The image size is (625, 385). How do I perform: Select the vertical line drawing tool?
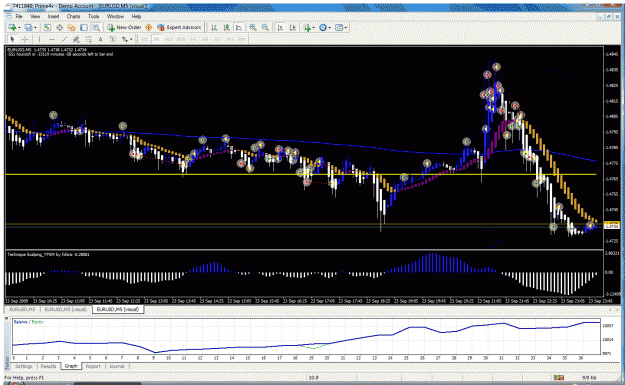[39, 39]
